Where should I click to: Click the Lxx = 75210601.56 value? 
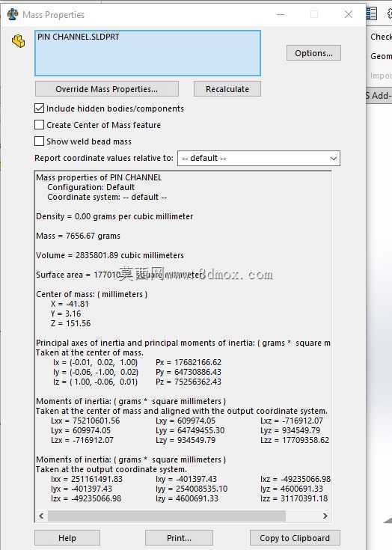pyautogui.click(x=85, y=421)
